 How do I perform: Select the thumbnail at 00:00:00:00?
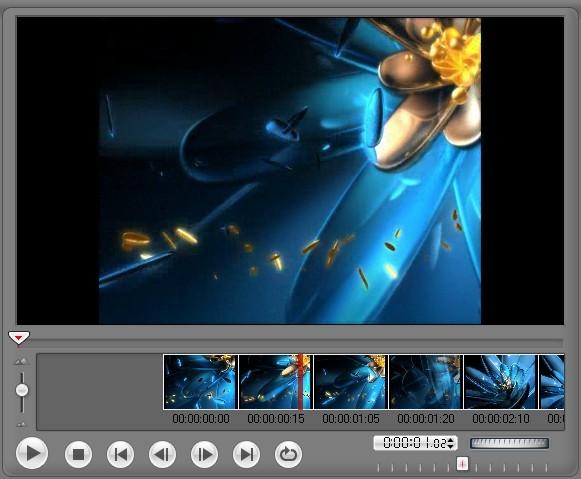200,382
